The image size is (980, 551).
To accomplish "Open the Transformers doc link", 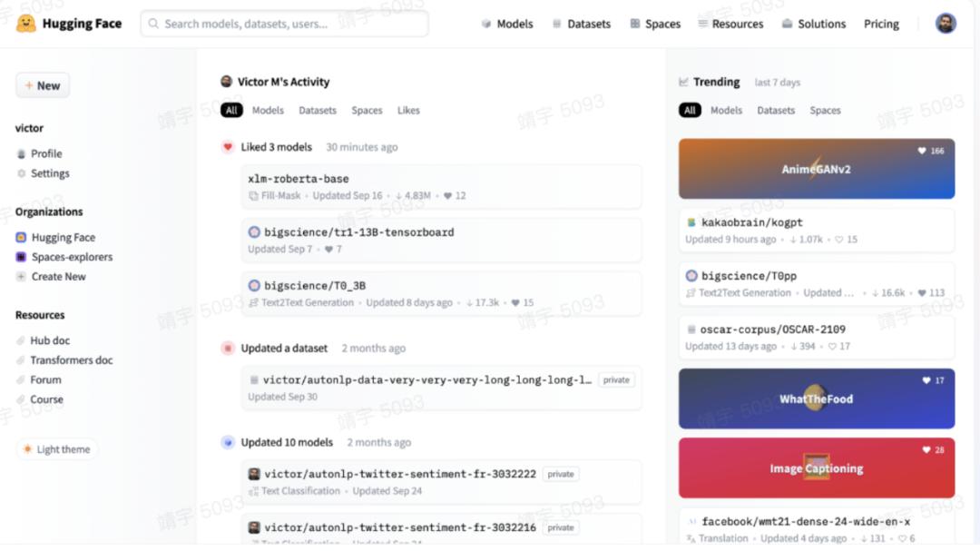I will click(x=72, y=360).
